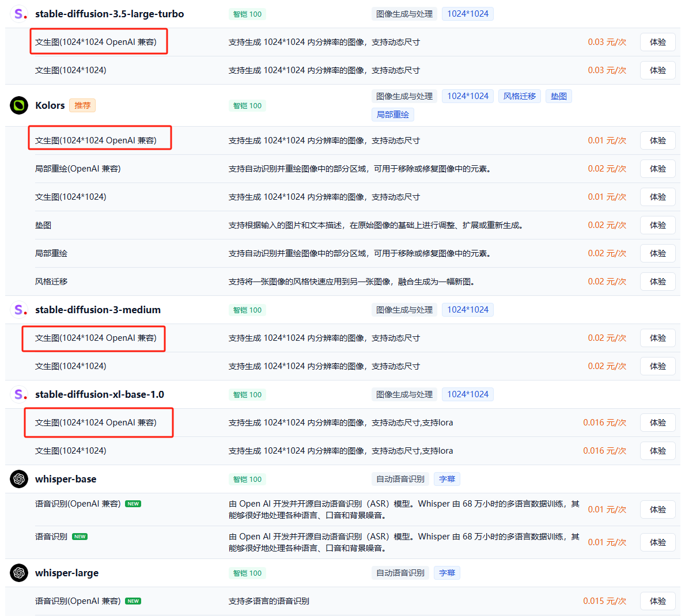
Task: Click 体验 for stable-diffusion-3-medium 文生图(1024*1024) row
Action: click(x=657, y=366)
